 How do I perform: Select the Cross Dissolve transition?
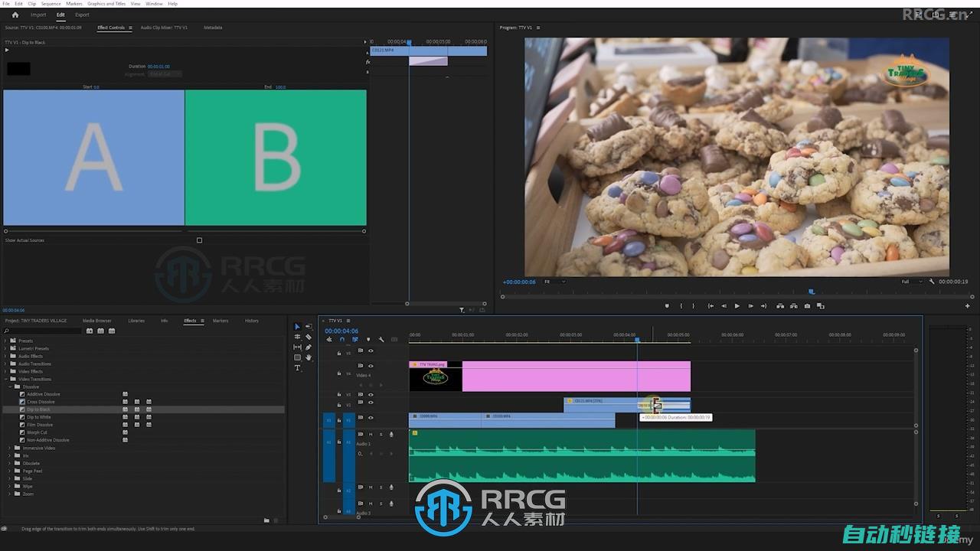pyautogui.click(x=41, y=402)
